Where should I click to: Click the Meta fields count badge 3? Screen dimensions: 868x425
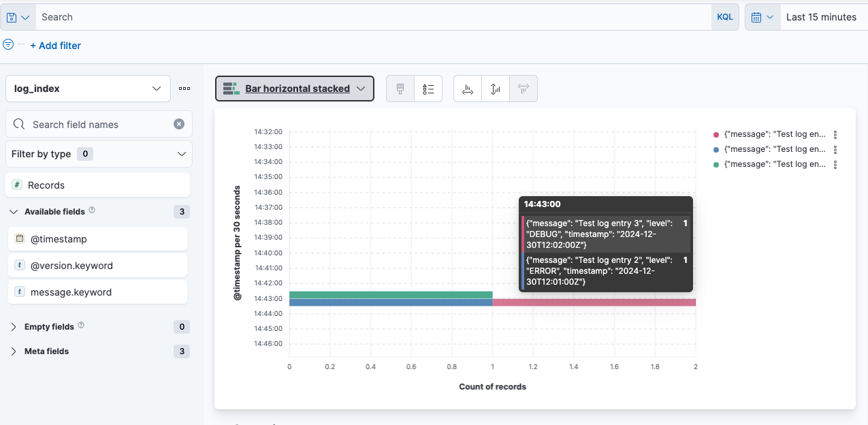182,351
